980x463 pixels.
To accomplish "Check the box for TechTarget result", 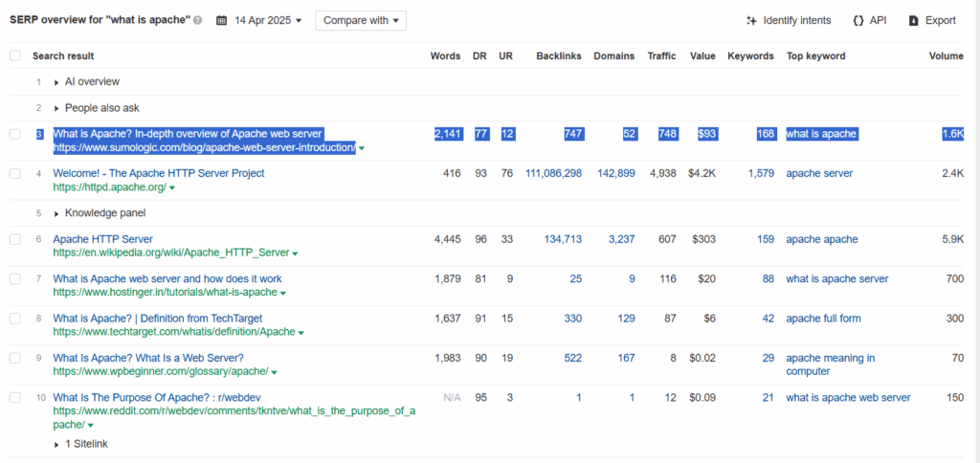I will 15,318.
